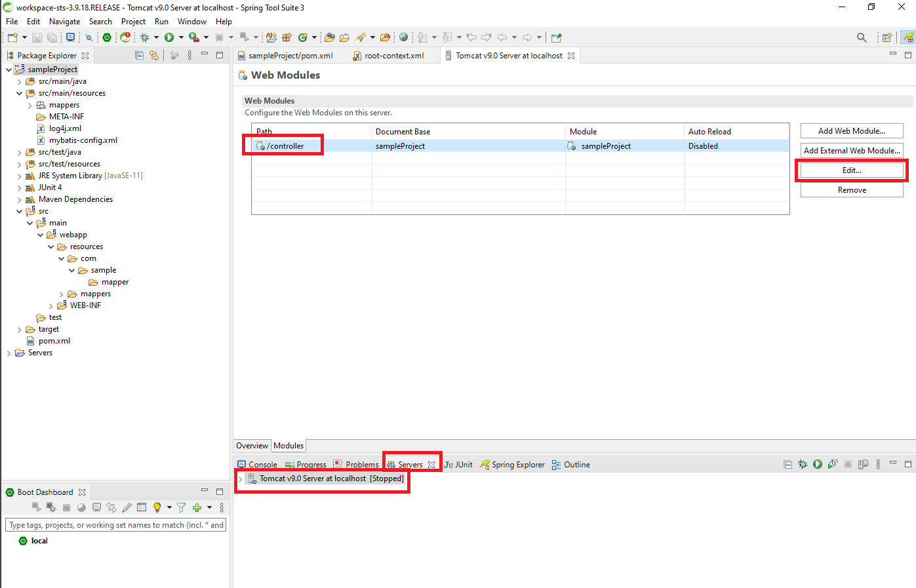The height and width of the screenshot is (588, 916).
Task: Close the Tomcat v9.0 Server editor tab
Action: (x=571, y=56)
